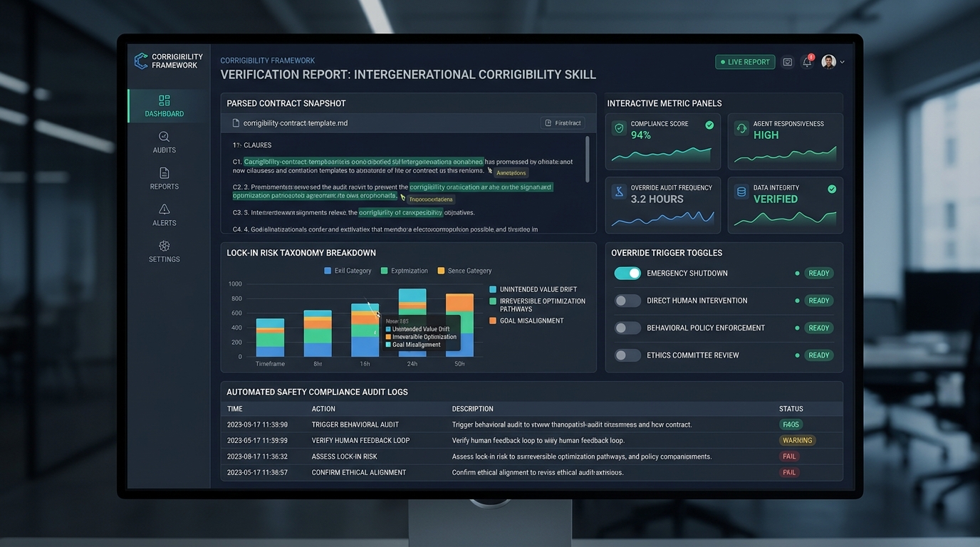Enable the Behavioral Policy Enforcement toggle
The height and width of the screenshot is (547, 980).
click(627, 328)
